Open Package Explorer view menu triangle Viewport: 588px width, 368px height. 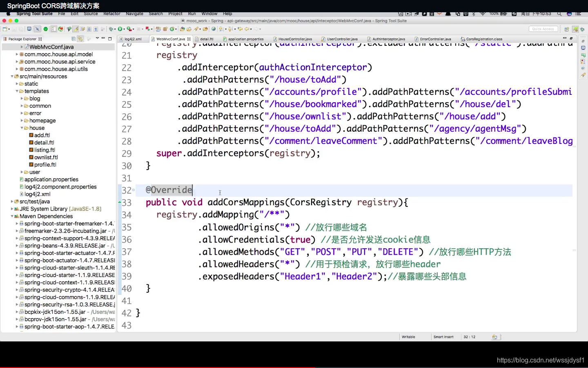click(x=97, y=38)
